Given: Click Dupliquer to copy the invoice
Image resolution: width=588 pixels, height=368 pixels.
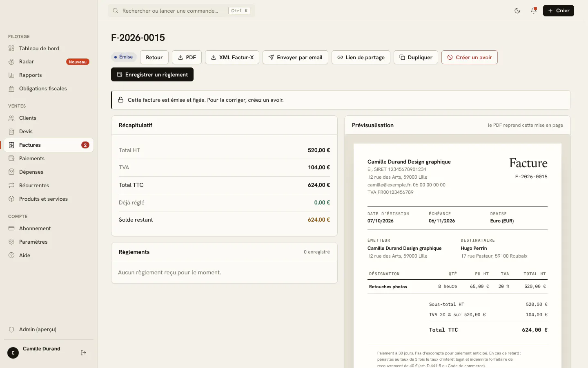Looking at the screenshot, I should click(416, 57).
